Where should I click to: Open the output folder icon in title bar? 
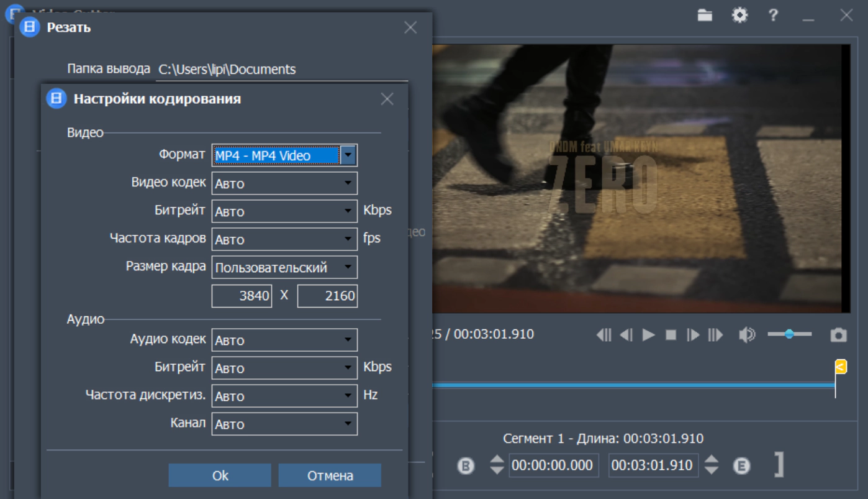click(705, 16)
